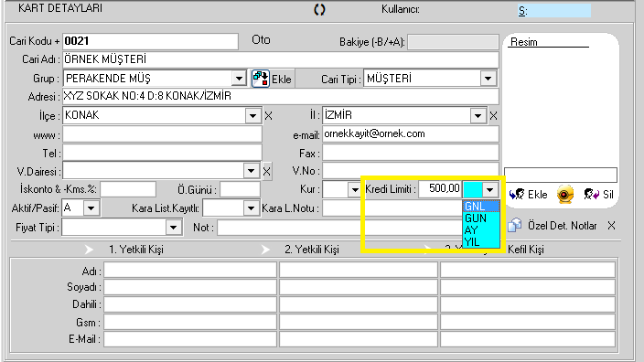Click Adı field for 2. Yetkili
This screenshot has width=644, height=362.
click(359, 270)
